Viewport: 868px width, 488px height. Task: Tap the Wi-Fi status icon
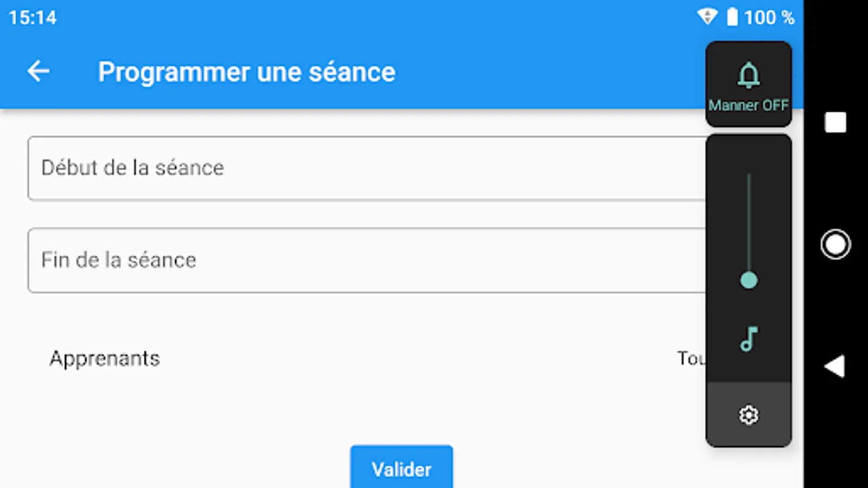point(707,17)
